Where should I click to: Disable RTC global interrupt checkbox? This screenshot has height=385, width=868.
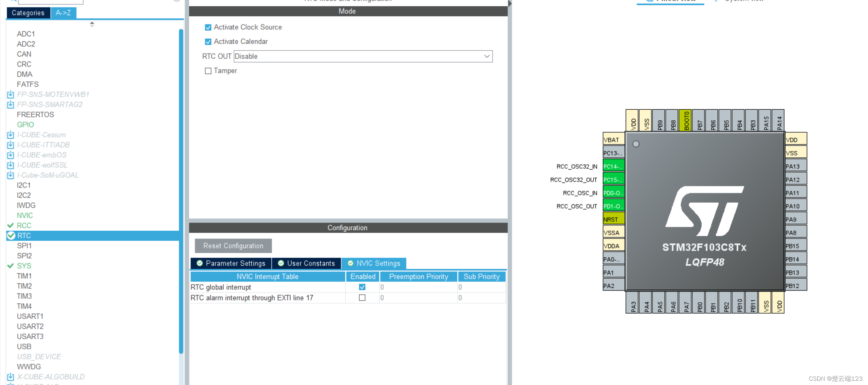coord(362,287)
